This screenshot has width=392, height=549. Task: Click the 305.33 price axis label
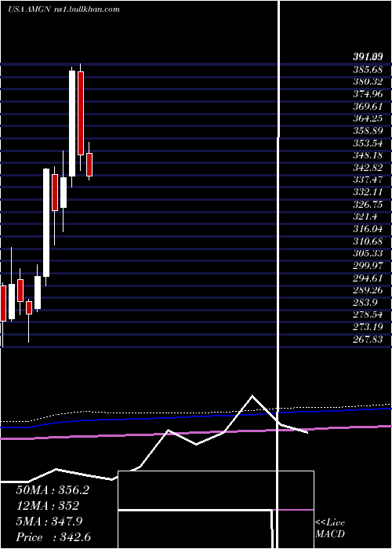(368, 253)
